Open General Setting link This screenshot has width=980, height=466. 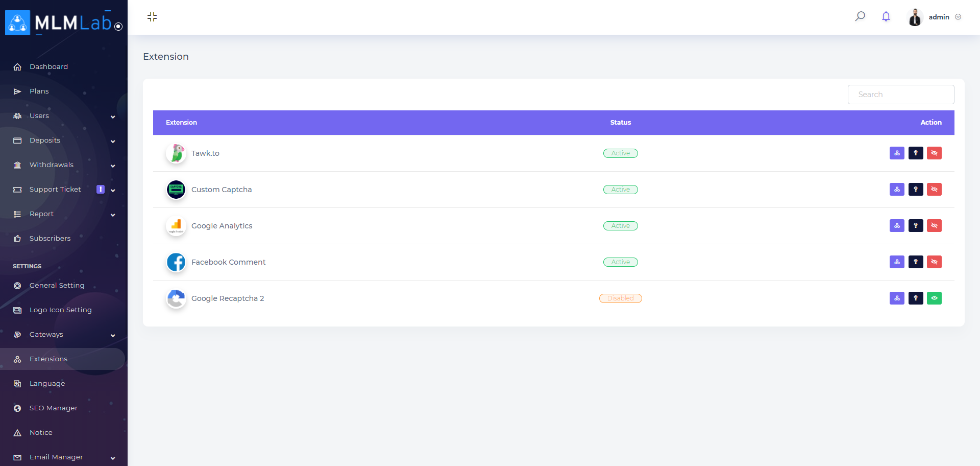click(x=57, y=286)
